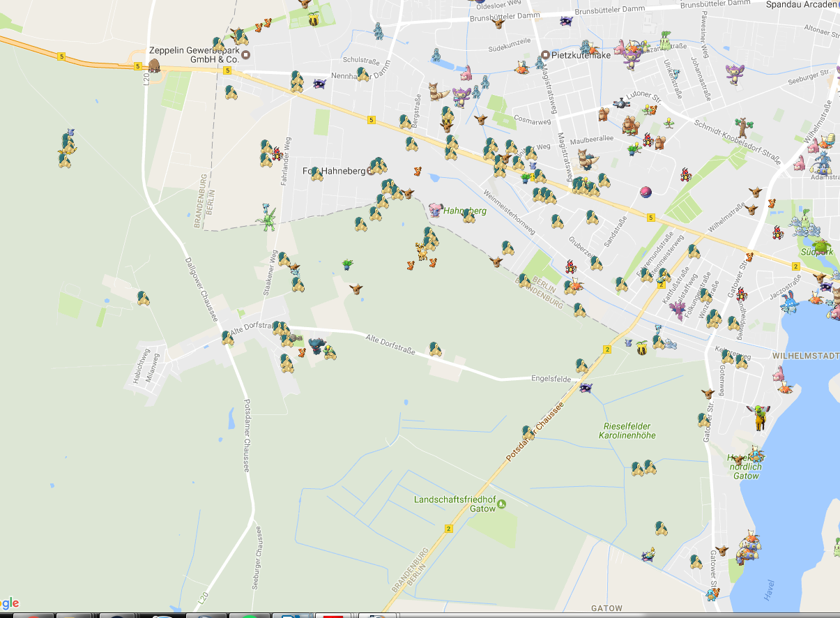Click the Oddish west of the Girafarig

346,264
